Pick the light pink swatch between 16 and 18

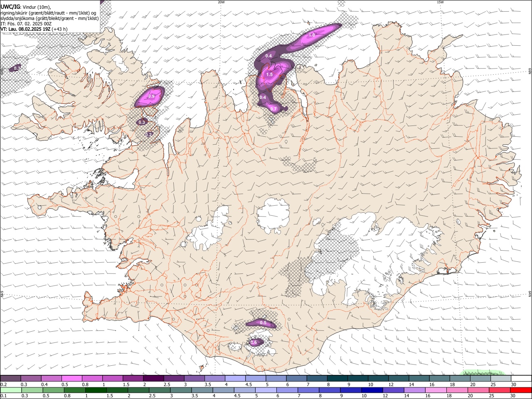pos(436,390)
